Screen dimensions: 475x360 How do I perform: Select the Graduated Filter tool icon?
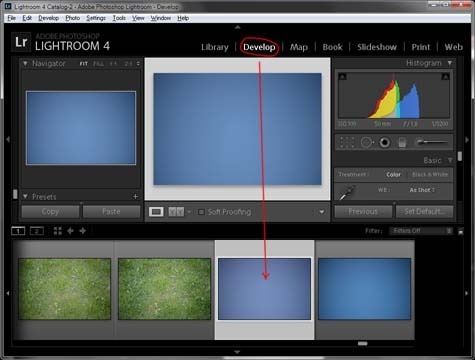coord(402,142)
